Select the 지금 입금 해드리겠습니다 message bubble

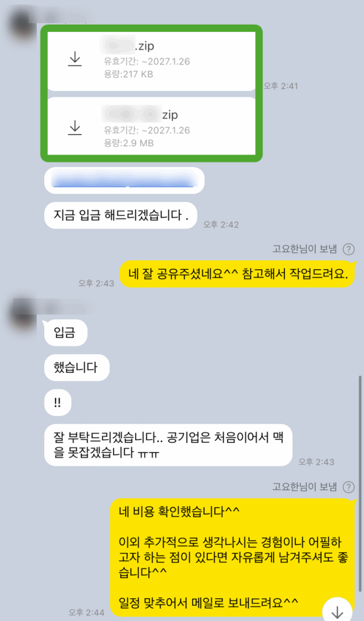(120, 216)
